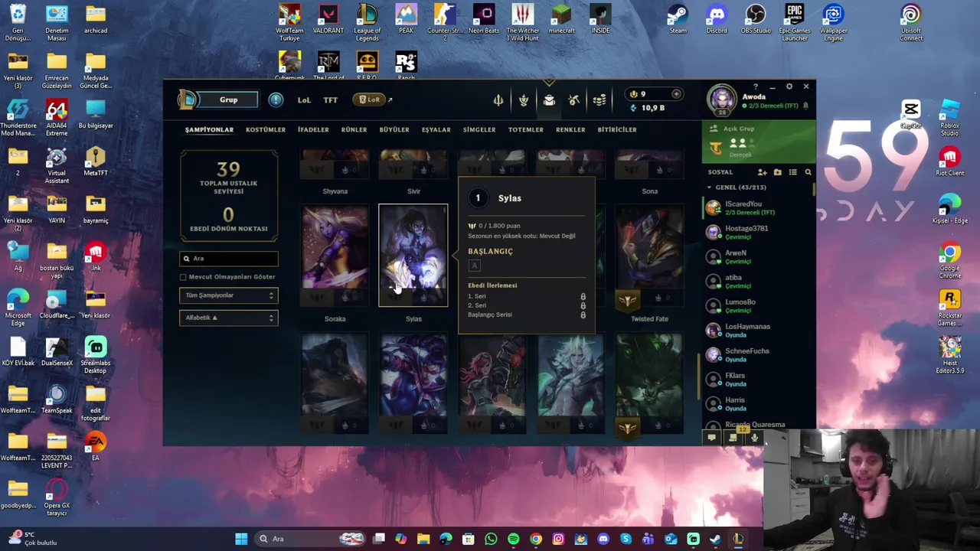Screen dimensions: 980x551
Task: Toggle the voice microphone icon
Action: (x=754, y=438)
